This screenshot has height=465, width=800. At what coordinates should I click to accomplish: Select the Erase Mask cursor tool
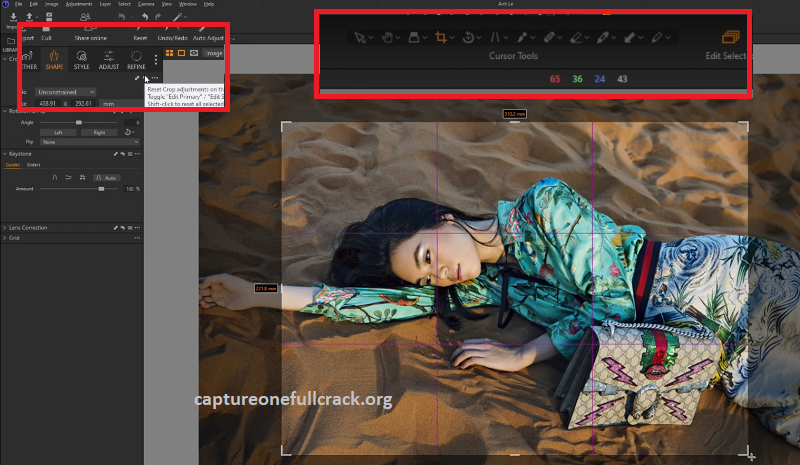pos(576,37)
